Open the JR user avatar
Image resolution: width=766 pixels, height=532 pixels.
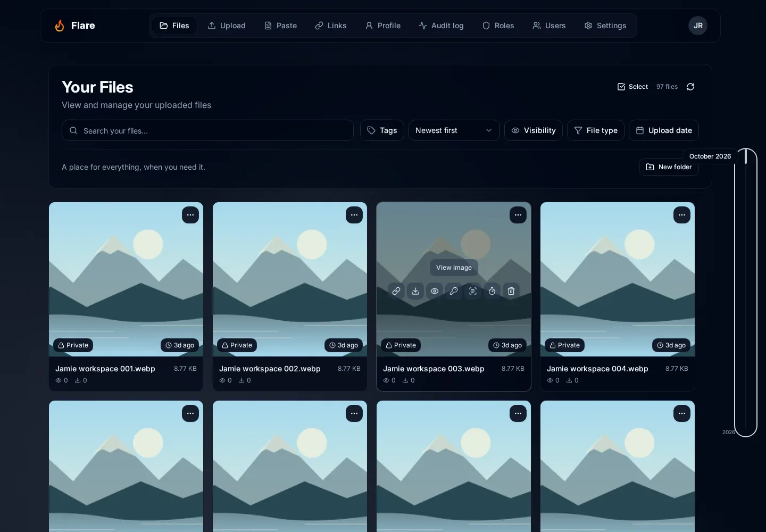698,26
